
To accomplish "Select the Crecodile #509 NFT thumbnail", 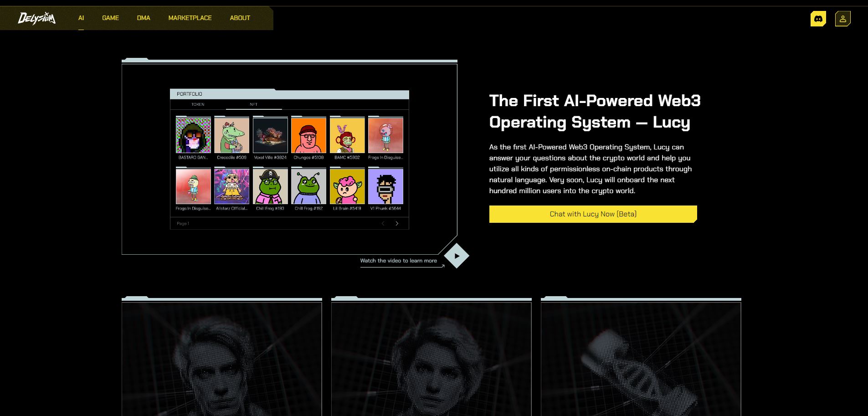I will (x=232, y=135).
